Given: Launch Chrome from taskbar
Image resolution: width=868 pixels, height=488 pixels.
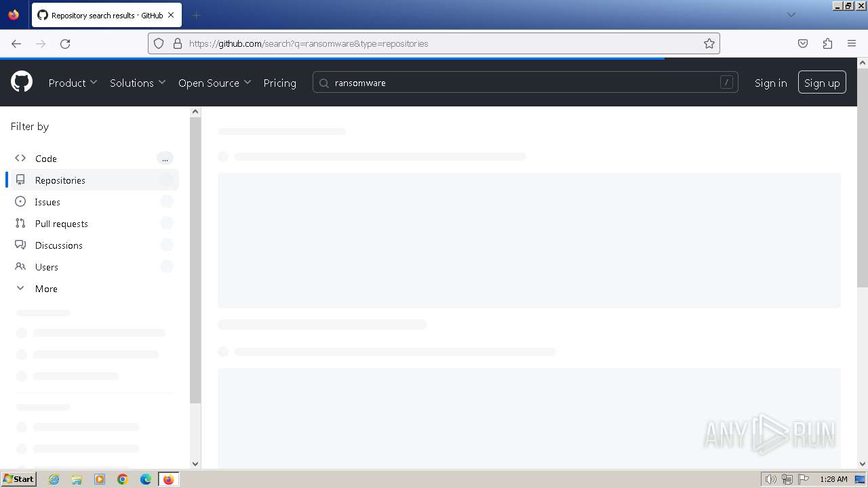Looking at the screenshot, I should 123,479.
